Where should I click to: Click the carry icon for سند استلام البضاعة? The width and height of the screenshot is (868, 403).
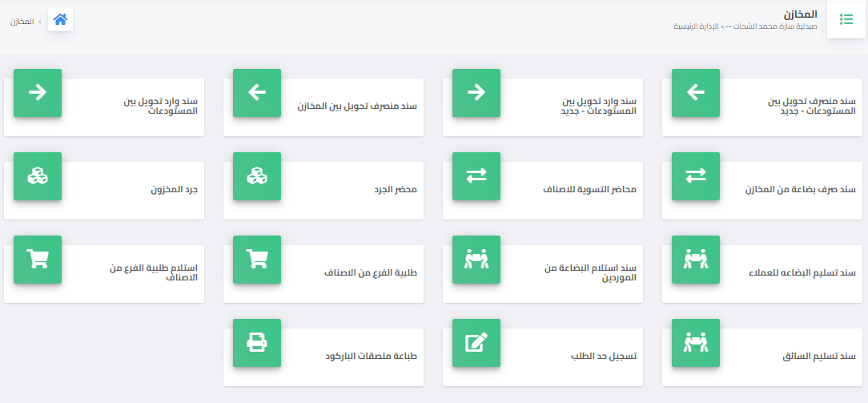click(476, 260)
